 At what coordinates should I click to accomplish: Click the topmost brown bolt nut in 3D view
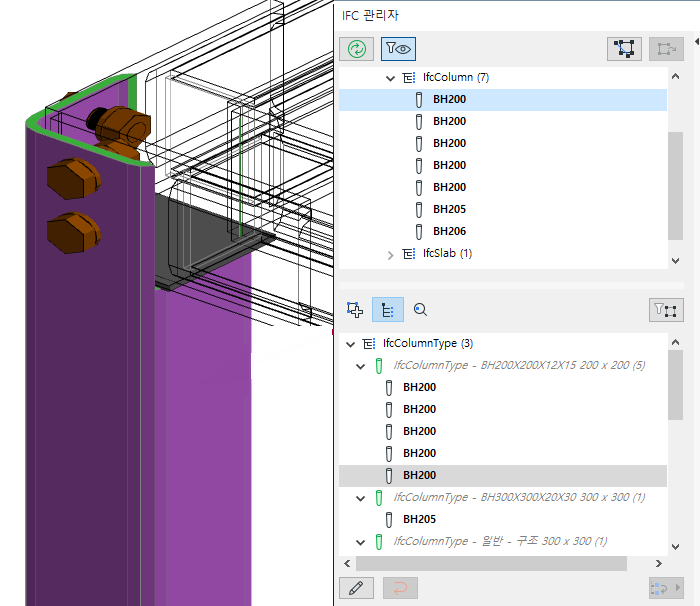click(x=125, y=126)
